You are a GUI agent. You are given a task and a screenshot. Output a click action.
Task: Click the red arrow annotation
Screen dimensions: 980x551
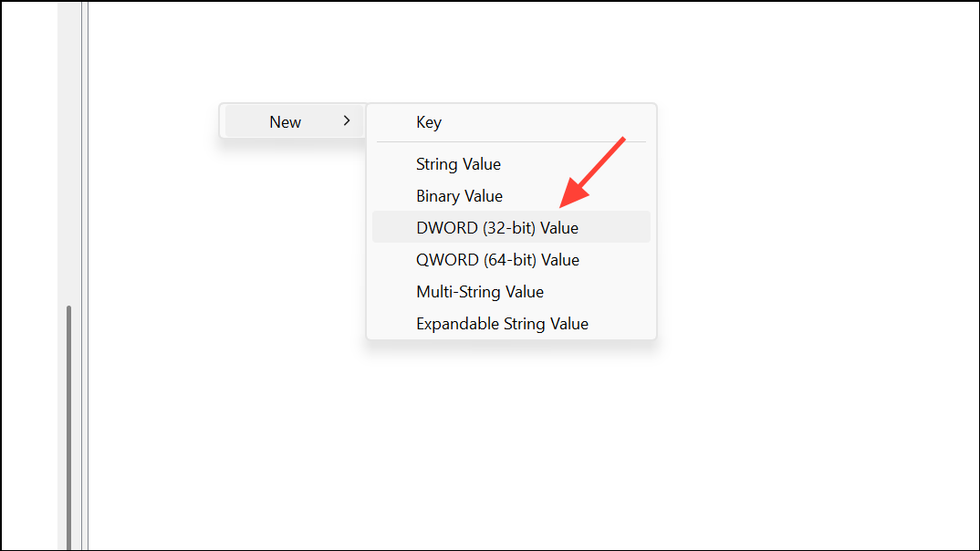[593, 172]
